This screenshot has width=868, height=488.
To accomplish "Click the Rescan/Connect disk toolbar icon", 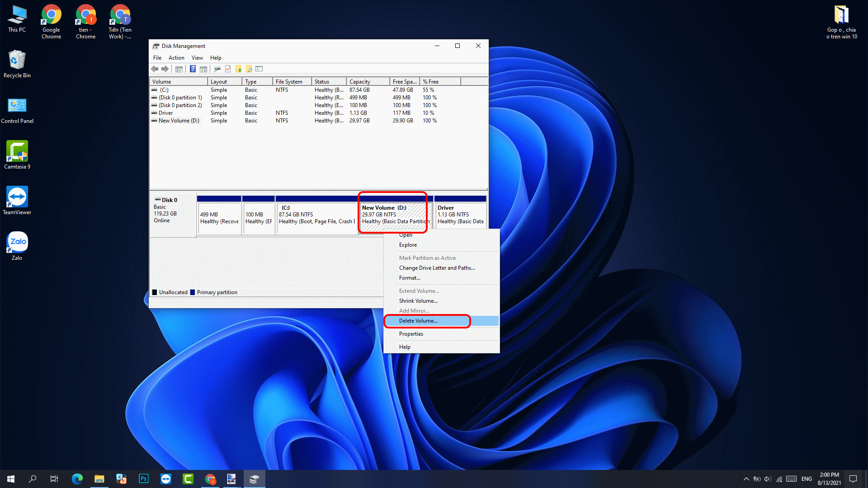I will (217, 69).
